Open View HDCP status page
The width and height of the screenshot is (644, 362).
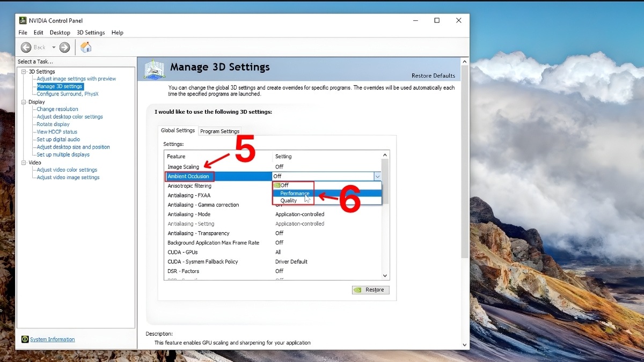click(57, 132)
